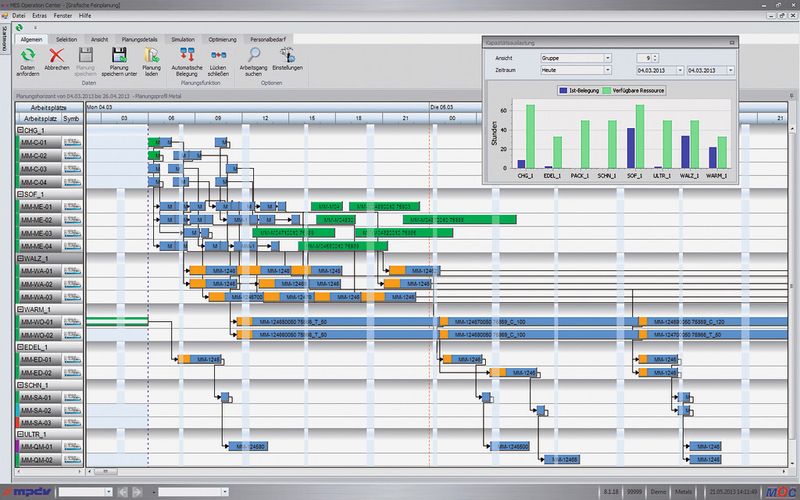Click the spinner control showing 9
This screenshot has height=500, width=800.
pos(647,58)
